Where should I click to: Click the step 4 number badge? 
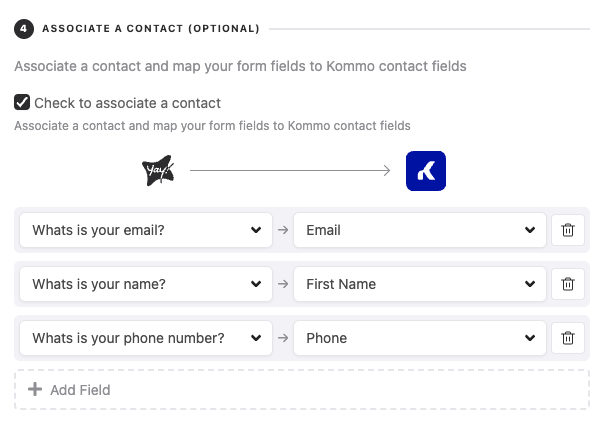[23, 29]
